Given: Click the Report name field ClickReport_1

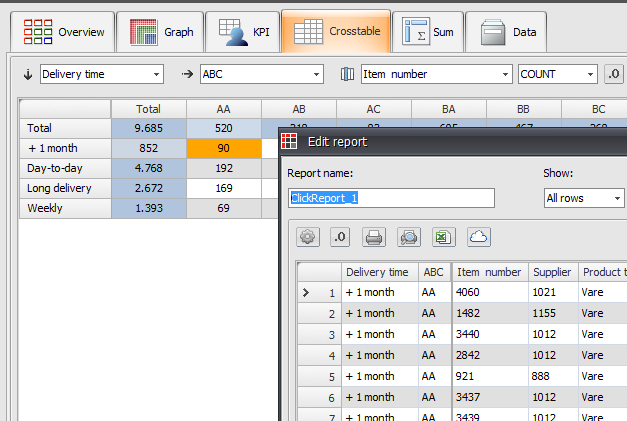Looking at the screenshot, I should (391, 198).
